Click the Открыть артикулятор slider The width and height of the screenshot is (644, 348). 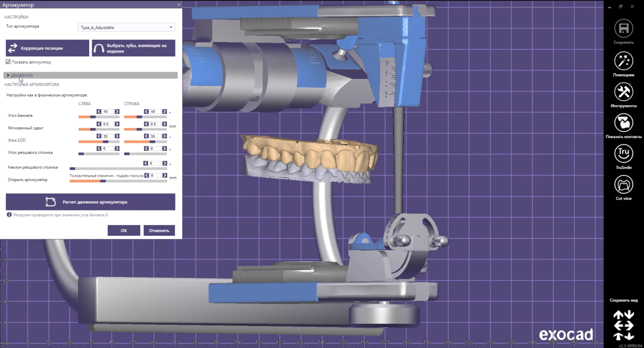pyautogui.click(x=118, y=181)
